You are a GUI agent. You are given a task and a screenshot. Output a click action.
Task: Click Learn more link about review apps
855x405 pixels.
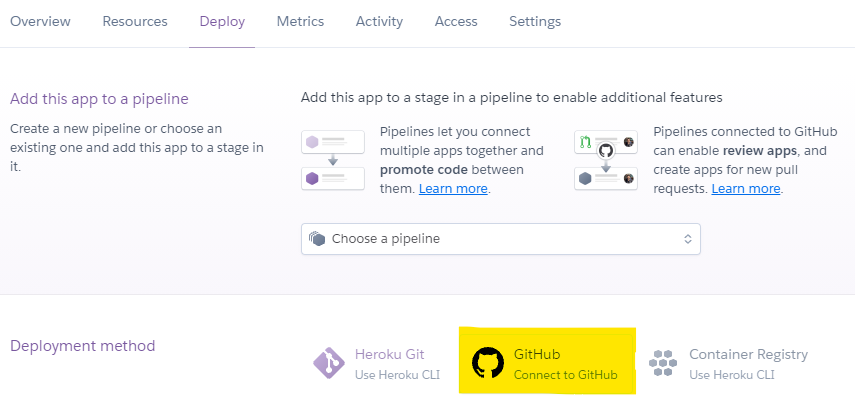(x=746, y=189)
